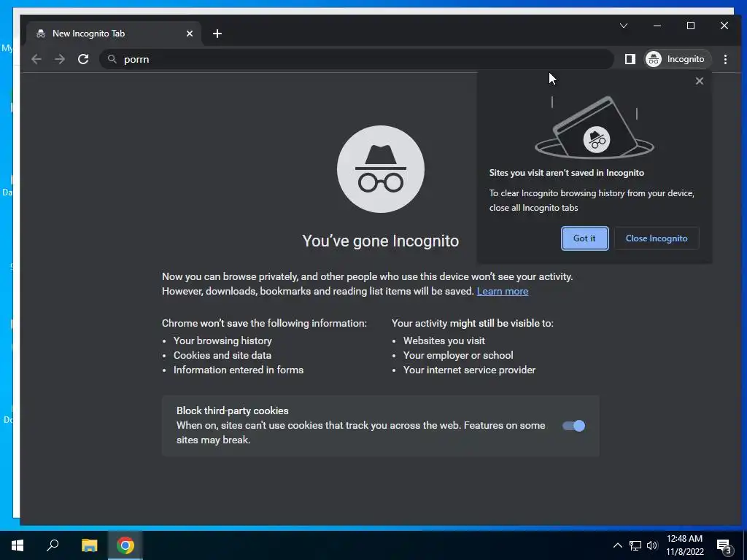Click 'Sites you visit aren't saved' heading
Viewport: 747px width, 560px height.
coord(566,173)
